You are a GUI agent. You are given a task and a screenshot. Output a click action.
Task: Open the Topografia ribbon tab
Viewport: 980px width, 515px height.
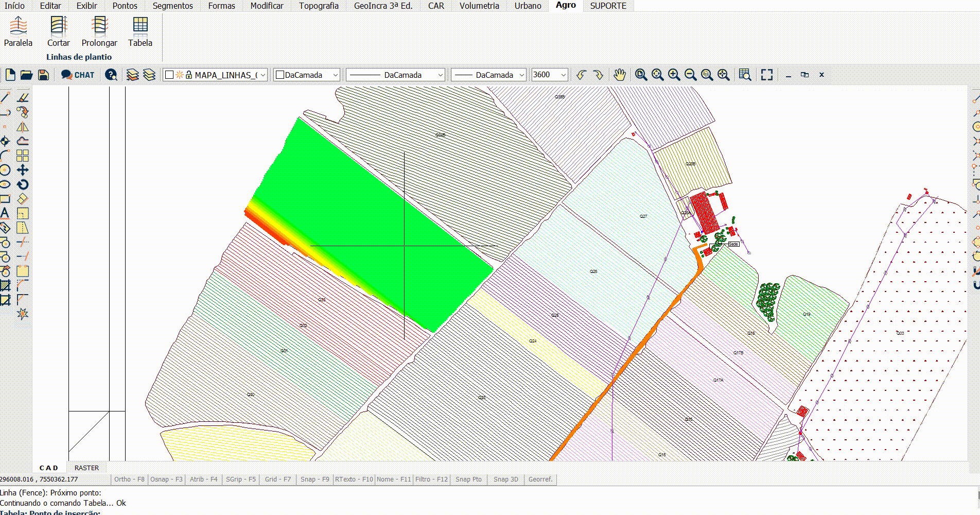[319, 6]
